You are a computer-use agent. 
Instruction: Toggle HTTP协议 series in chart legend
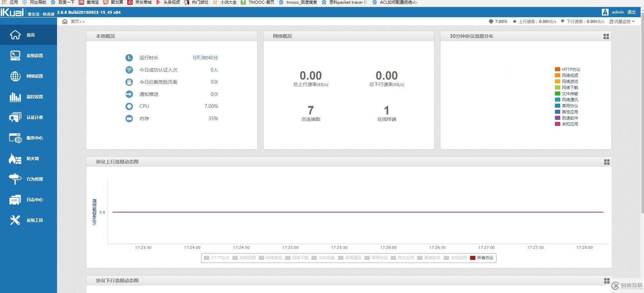(217, 258)
